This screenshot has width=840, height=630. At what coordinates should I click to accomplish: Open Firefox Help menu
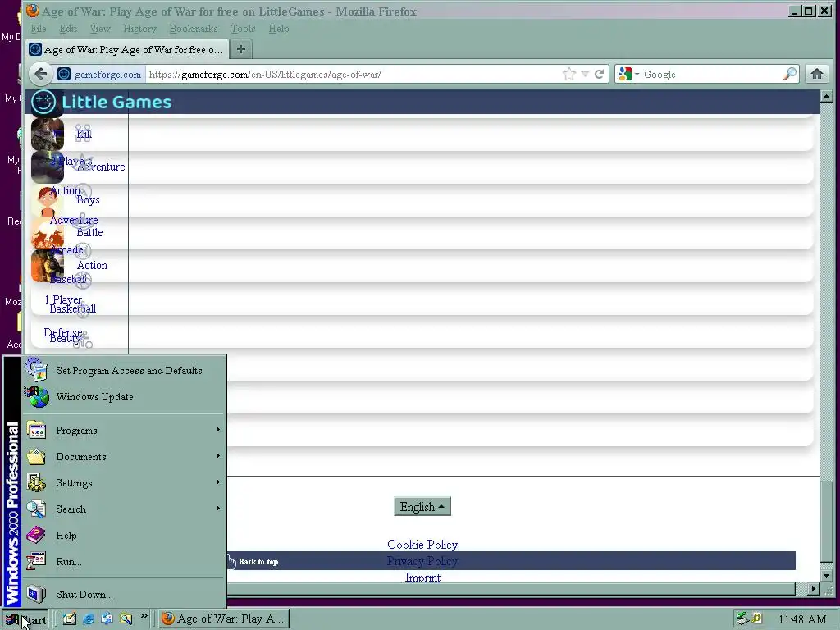click(279, 29)
